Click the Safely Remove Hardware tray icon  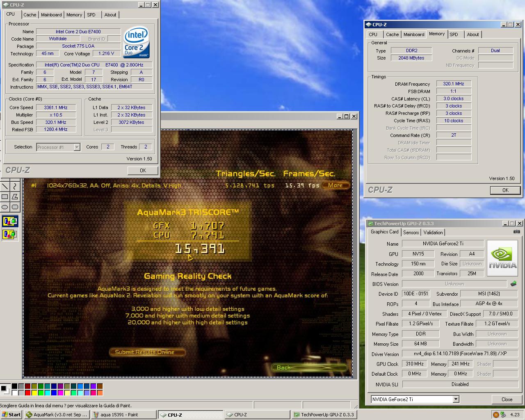tap(502, 415)
